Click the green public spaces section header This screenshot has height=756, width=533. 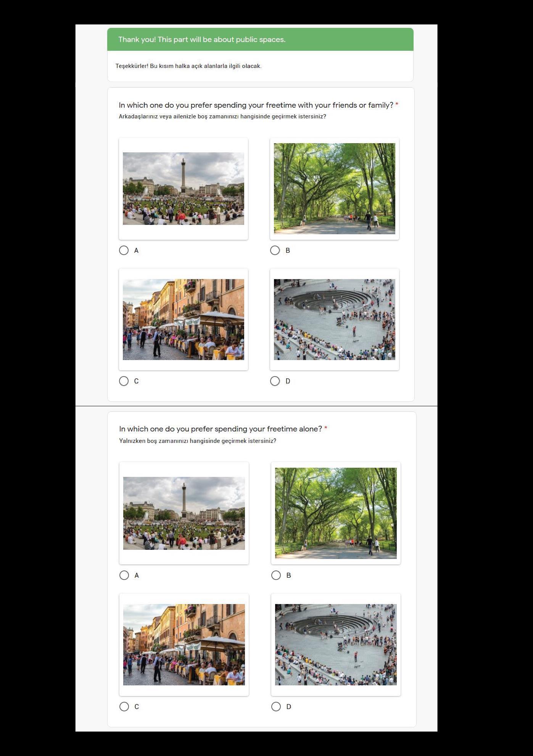[260, 39]
